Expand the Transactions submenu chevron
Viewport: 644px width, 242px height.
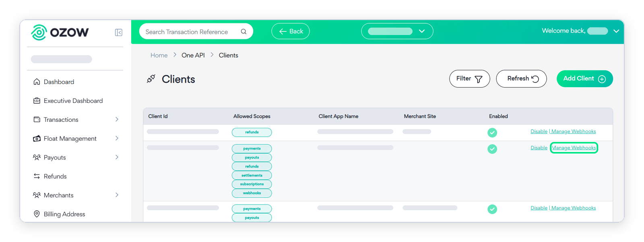[x=117, y=119]
